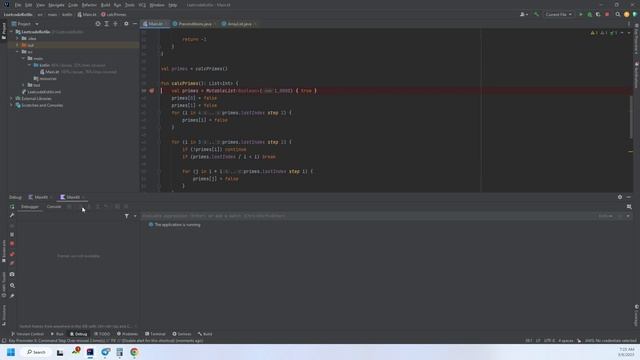Minimize the Debug tool window
Image resolution: width=640 pixels, height=360 pixels.
coord(629,197)
